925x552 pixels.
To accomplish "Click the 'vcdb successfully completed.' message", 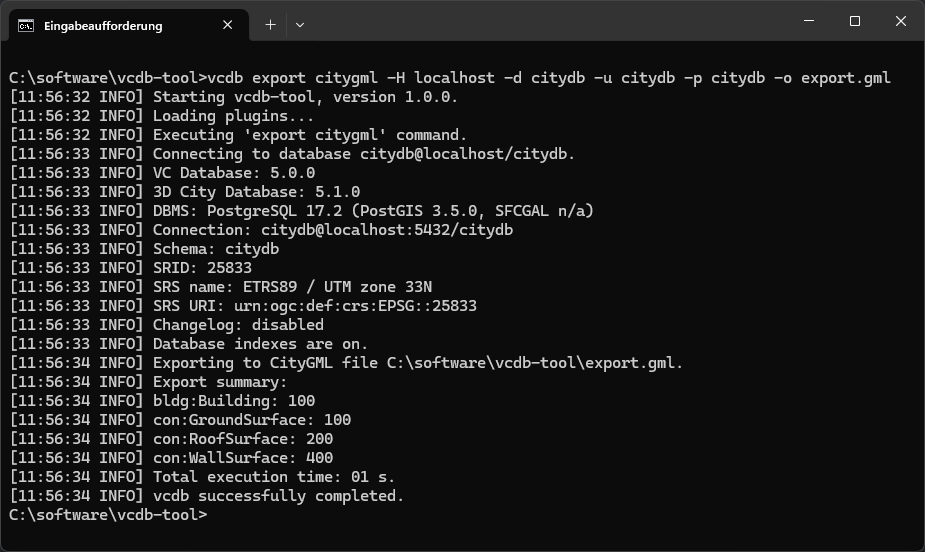I will pyautogui.click(x=278, y=496).
